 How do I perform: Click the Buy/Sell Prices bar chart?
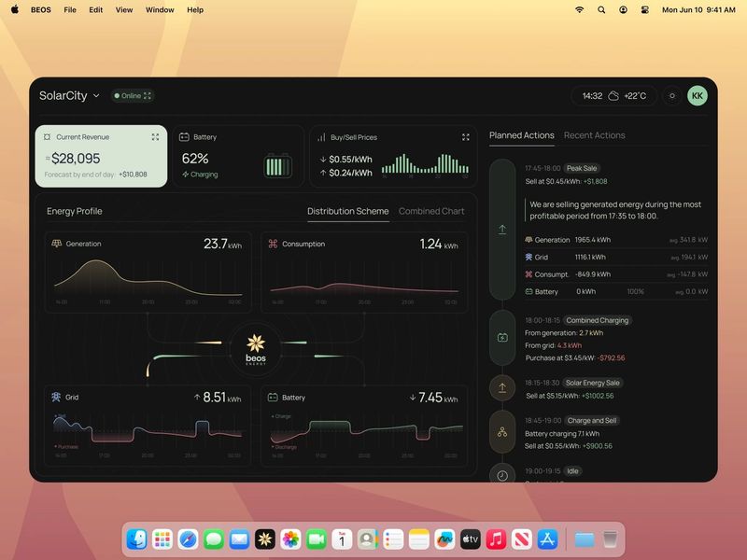pos(425,164)
